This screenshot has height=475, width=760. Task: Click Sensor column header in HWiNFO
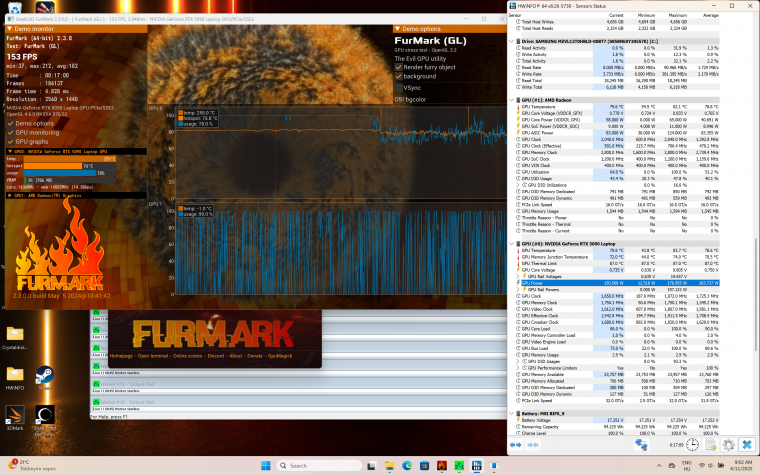click(515, 15)
